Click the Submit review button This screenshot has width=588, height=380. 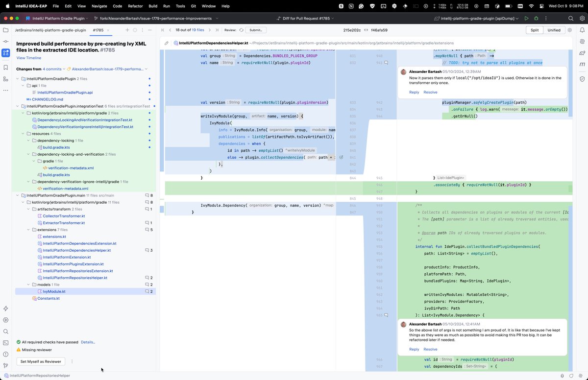click(256, 30)
